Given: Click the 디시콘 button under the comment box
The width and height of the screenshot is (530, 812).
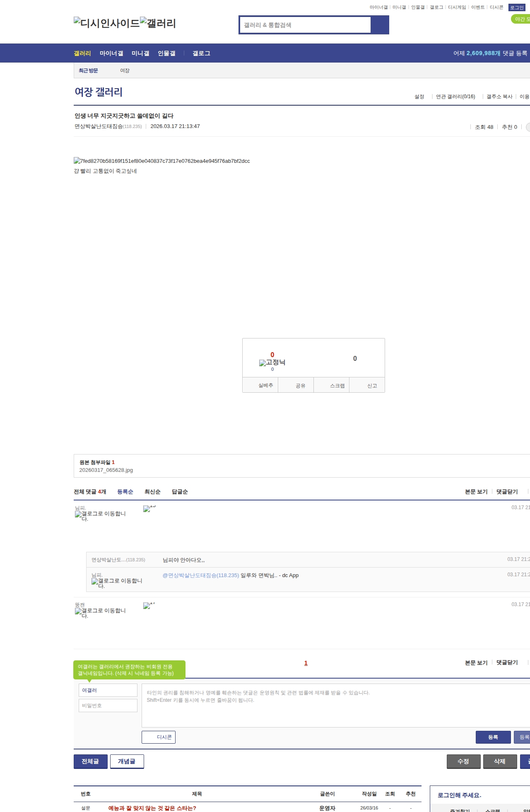Looking at the screenshot, I should click(159, 737).
